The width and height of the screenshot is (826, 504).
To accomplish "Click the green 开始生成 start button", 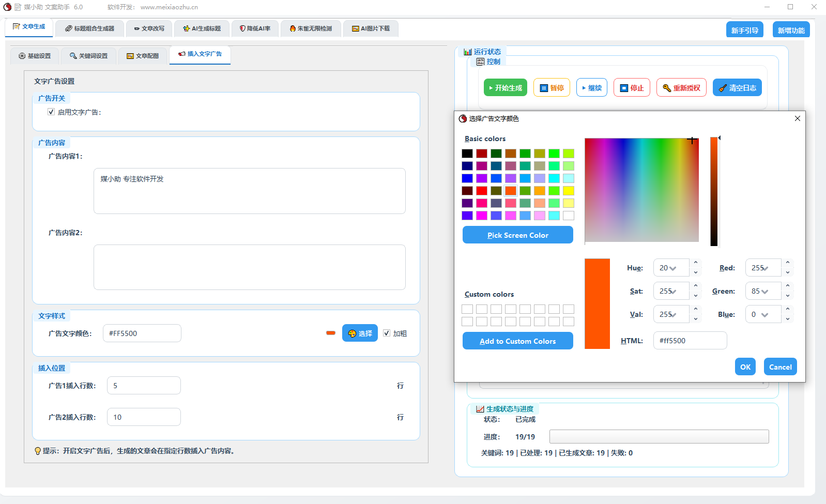I will 505,88.
